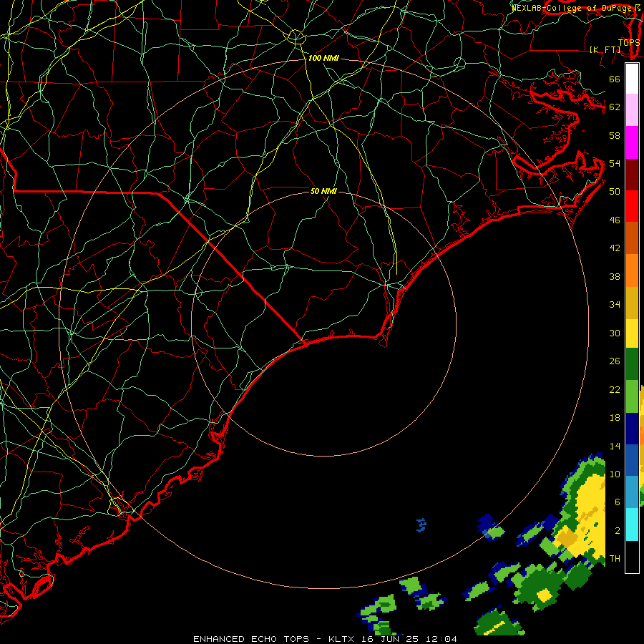Click the cyan 2-6 kft legend swatch
Viewport: 644px width, 644px height.
tap(632, 525)
